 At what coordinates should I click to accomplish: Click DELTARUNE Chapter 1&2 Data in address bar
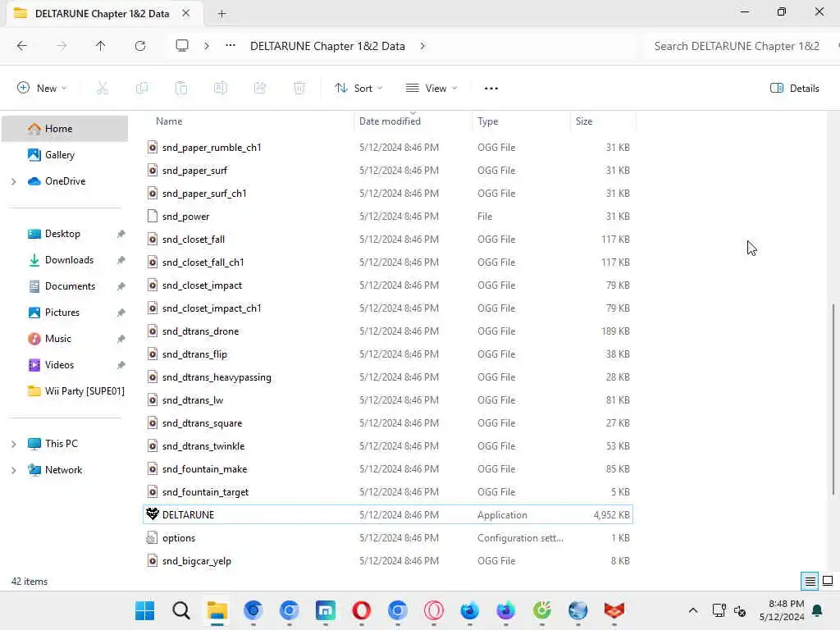pos(327,46)
